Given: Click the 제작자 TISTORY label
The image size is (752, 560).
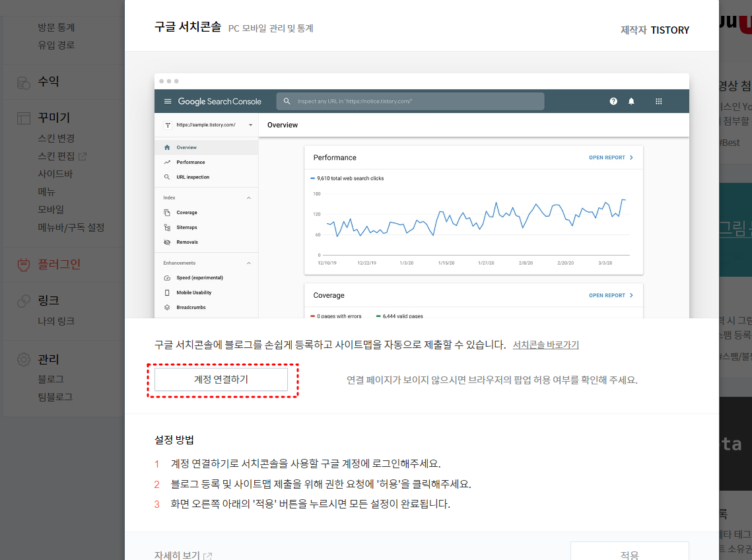Looking at the screenshot, I should [x=655, y=30].
